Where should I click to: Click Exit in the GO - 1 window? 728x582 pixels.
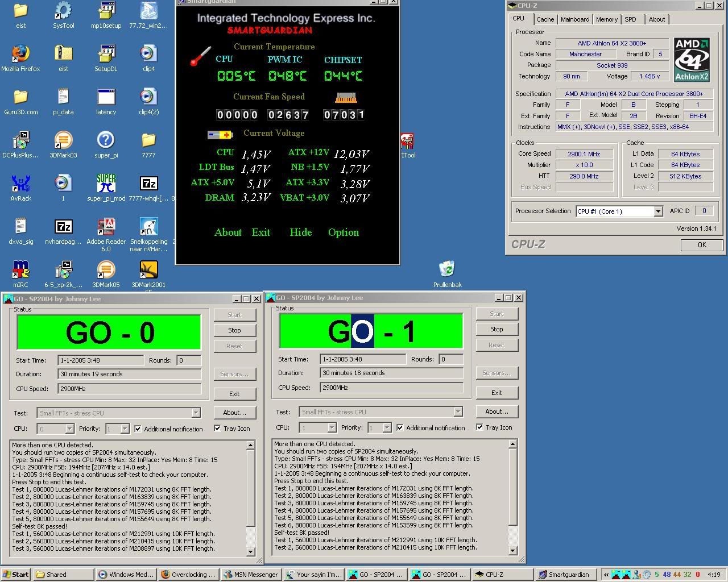pyautogui.click(x=497, y=393)
